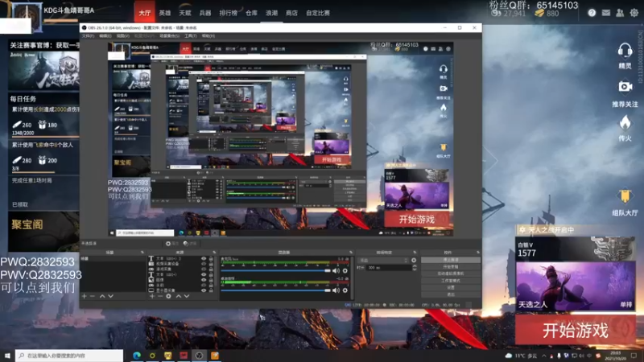The image size is (644, 362).
Task: Toggle 工作室模式 studio mode button
Action: point(451,281)
